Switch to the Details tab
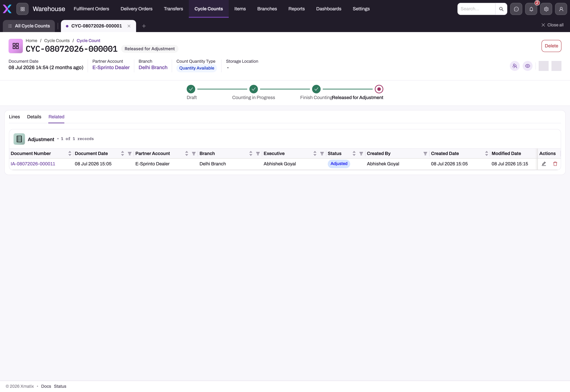Viewport: 570px width, 392px height. [x=34, y=117]
